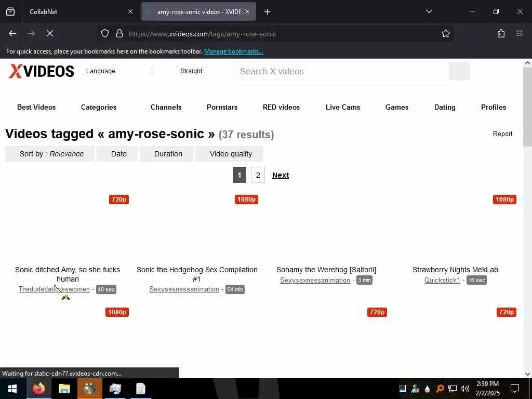Screen dimensions: 532x399
Task: Open the Quickstick1 uploader link
Action: (x=442, y=280)
